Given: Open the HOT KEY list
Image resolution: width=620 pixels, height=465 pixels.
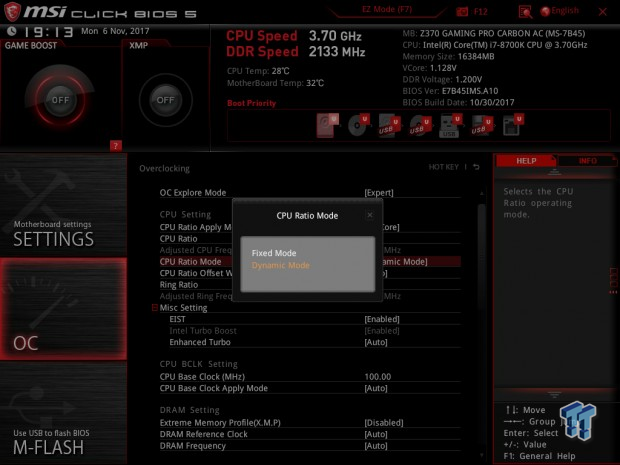Looking at the screenshot, I should click(x=443, y=167).
